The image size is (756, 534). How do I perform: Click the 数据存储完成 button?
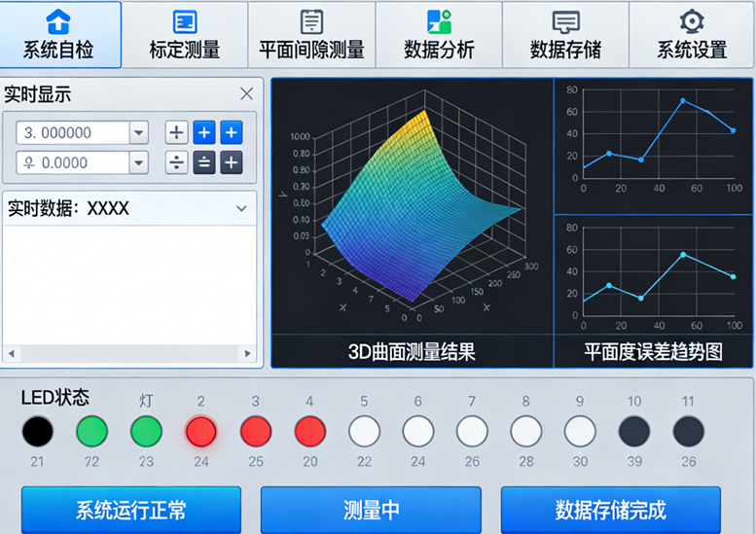click(611, 510)
